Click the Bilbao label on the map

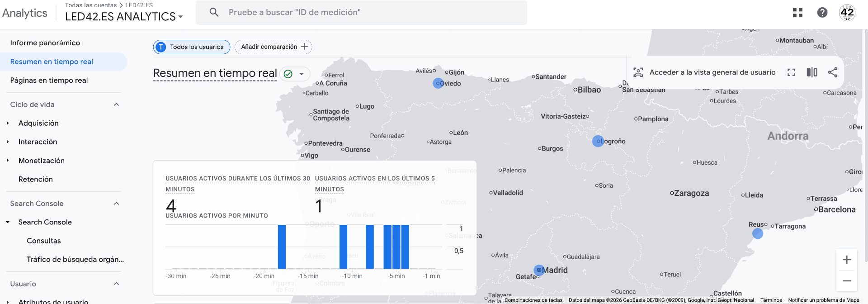tap(589, 90)
